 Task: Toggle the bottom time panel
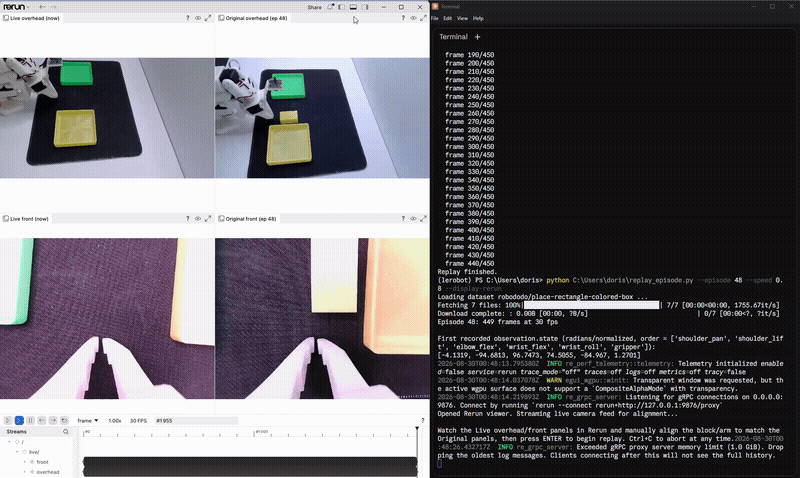point(353,7)
